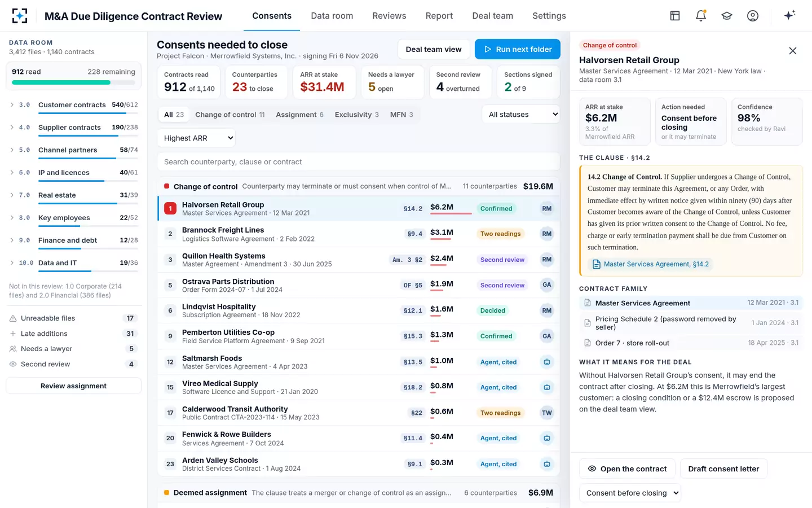Click the 912 read progress bar
Viewport: 812px width, 508px height.
pyautogui.click(x=73, y=82)
